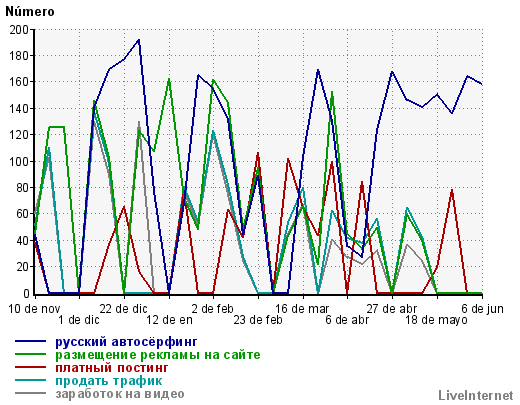Click the "2 de feb" date label

212,309
